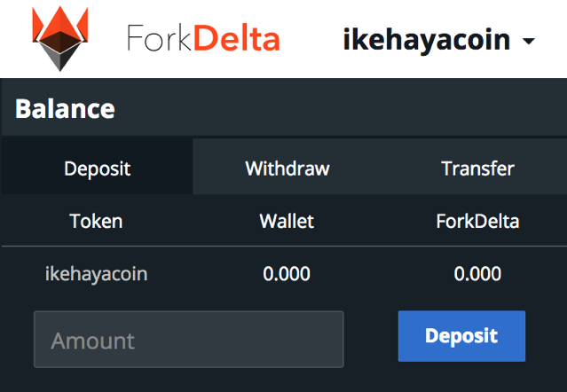567x392 pixels.
Task: Click the Wallet column header
Action: click(x=287, y=221)
